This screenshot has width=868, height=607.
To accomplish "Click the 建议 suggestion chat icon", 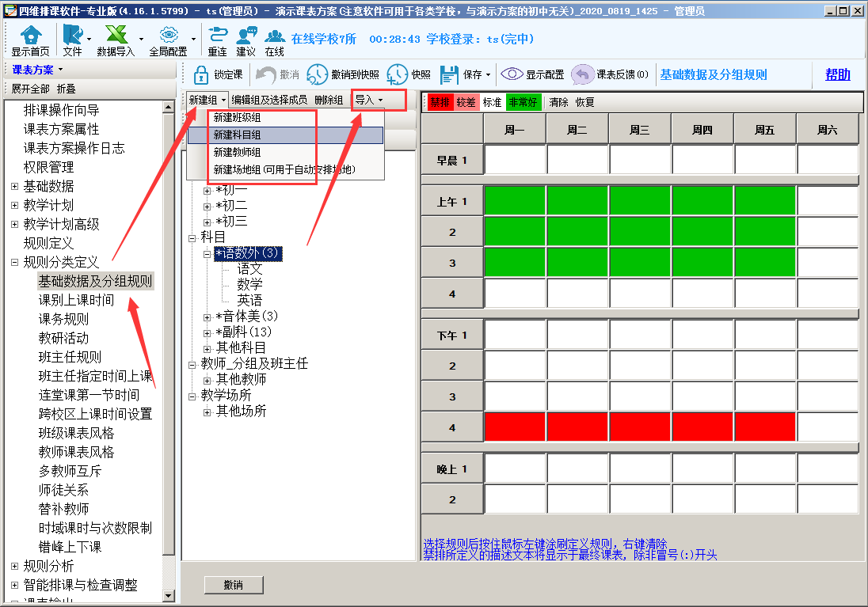I will [x=246, y=34].
